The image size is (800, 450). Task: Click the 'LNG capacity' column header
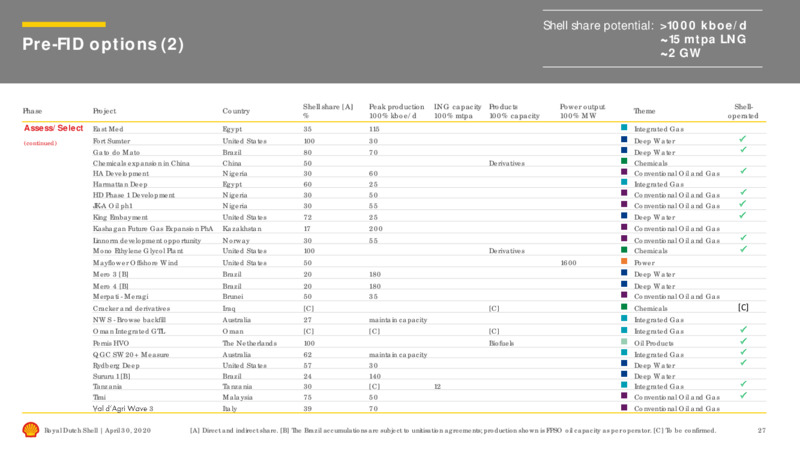[457, 111]
